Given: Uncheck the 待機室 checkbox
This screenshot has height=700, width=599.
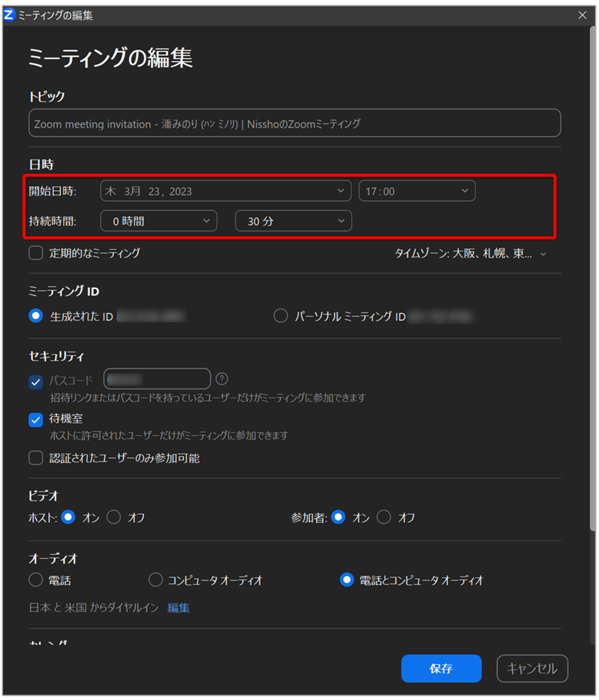Looking at the screenshot, I should point(36,419).
